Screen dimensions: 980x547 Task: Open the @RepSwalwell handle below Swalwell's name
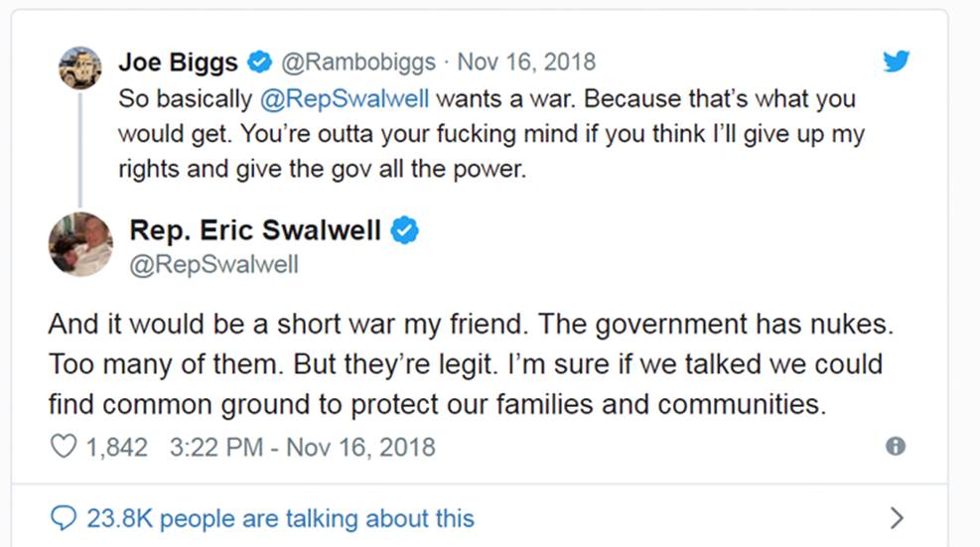pyautogui.click(x=213, y=265)
